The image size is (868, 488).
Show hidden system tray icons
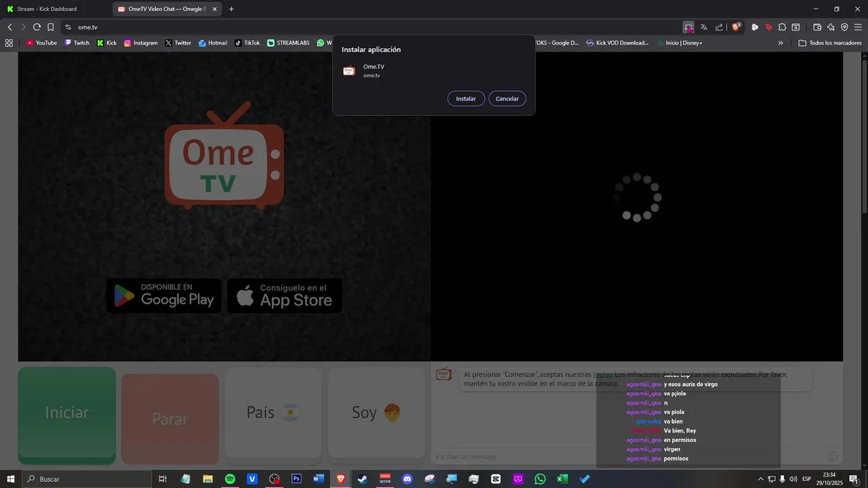pos(760,479)
